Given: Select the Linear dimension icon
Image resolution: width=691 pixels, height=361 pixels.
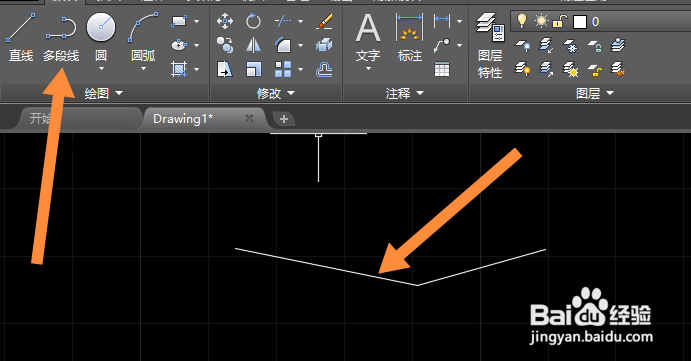Looking at the screenshot, I should tap(442, 20).
